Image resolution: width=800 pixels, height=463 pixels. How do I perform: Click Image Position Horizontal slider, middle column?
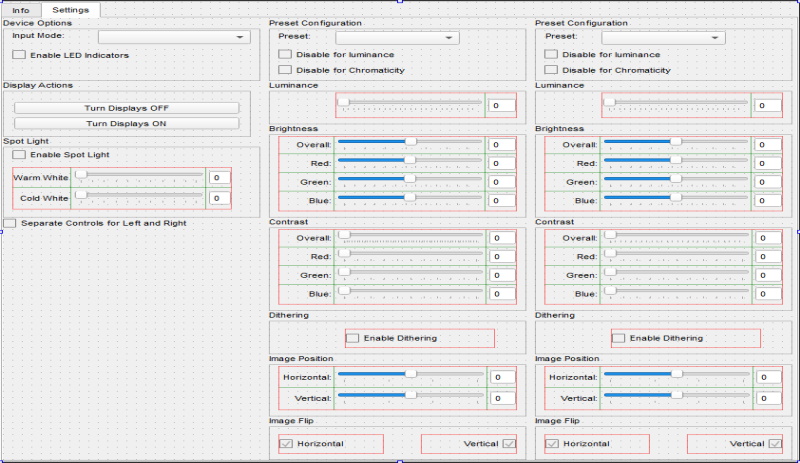tap(411, 376)
